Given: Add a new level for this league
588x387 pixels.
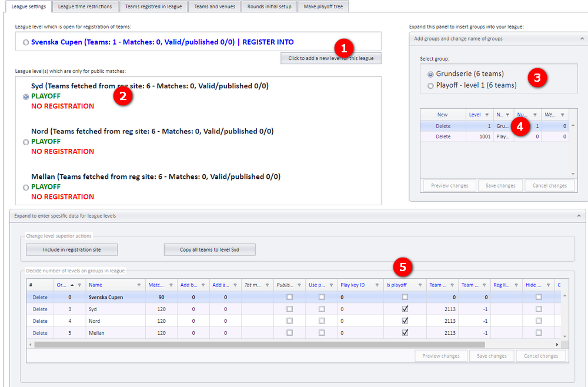Looking at the screenshot, I should tap(330, 58).
